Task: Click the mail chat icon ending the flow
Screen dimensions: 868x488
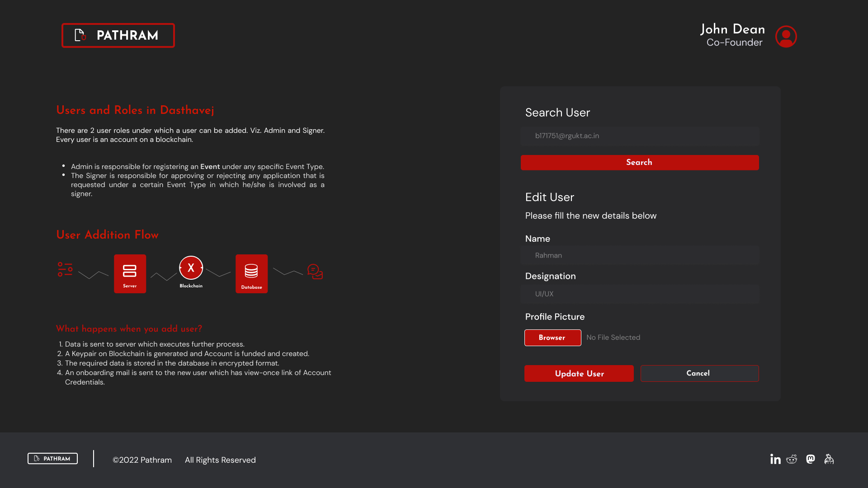Action: pyautogui.click(x=315, y=272)
